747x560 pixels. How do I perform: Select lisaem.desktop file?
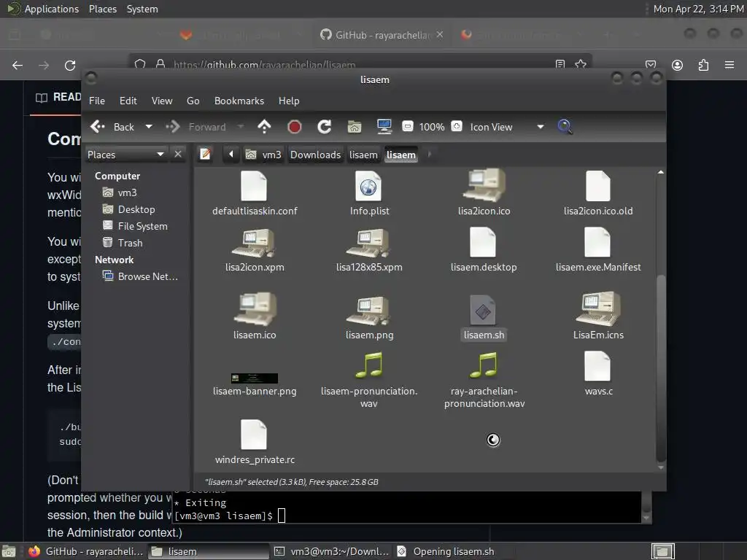[484, 251]
